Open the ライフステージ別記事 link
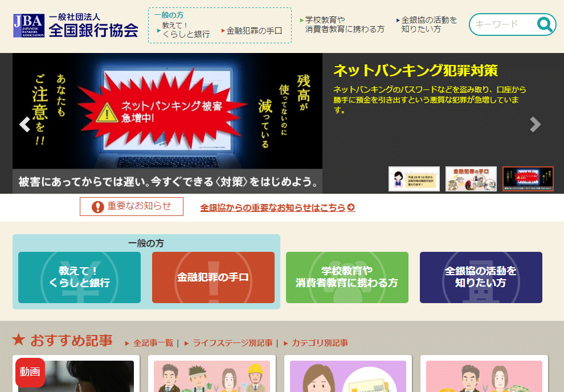564x392 pixels. [x=232, y=343]
